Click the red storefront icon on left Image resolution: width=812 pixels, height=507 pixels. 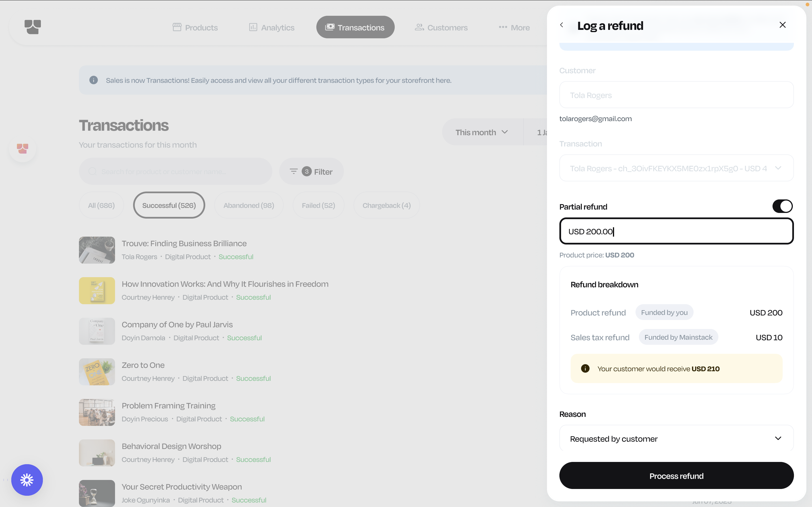pyautogui.click(x=23, y=148)
